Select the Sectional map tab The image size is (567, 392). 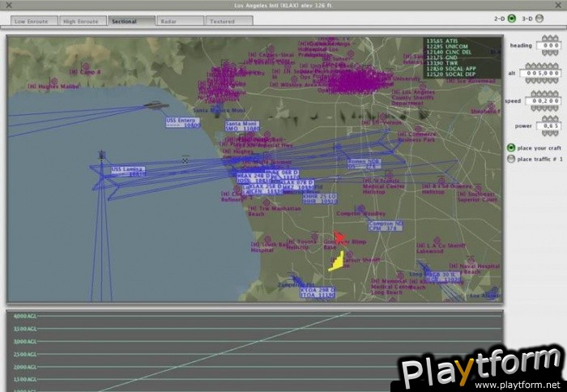(x=131, y=21)
